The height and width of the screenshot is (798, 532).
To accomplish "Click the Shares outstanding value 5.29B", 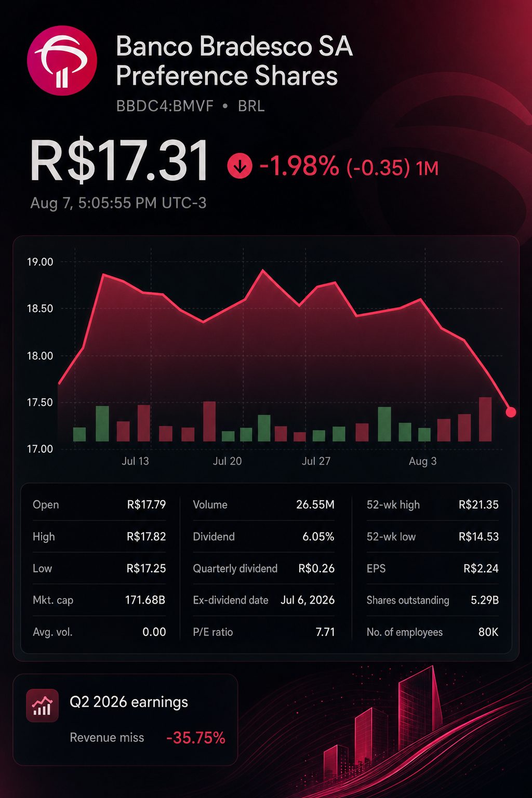I will (485, 600).
